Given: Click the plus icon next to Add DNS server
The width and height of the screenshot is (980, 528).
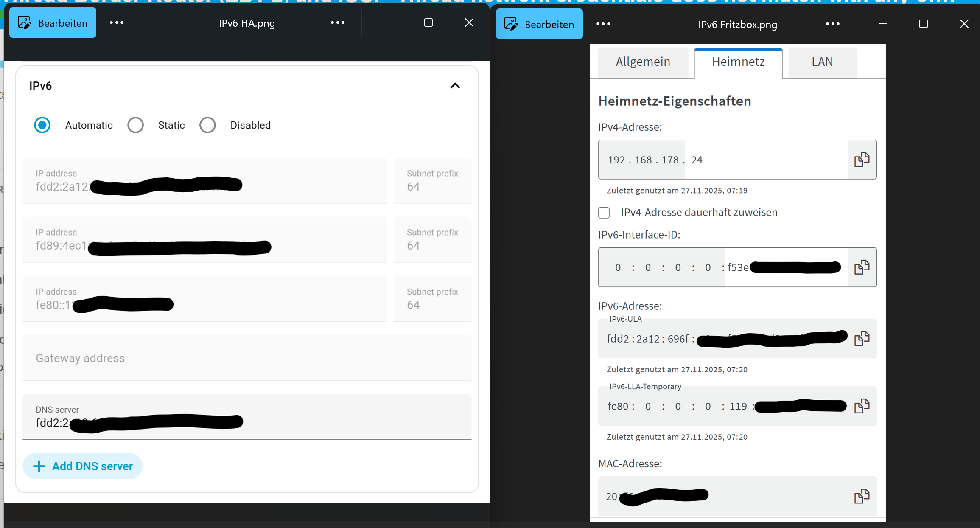Looking at the screenshot, I should click(x=39, y=466).
